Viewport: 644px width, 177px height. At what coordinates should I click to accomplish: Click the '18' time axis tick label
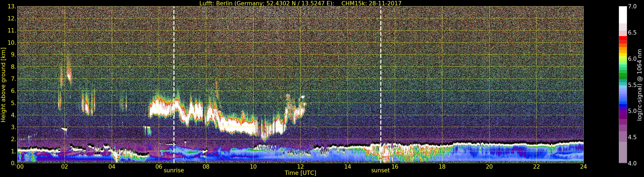442,167
